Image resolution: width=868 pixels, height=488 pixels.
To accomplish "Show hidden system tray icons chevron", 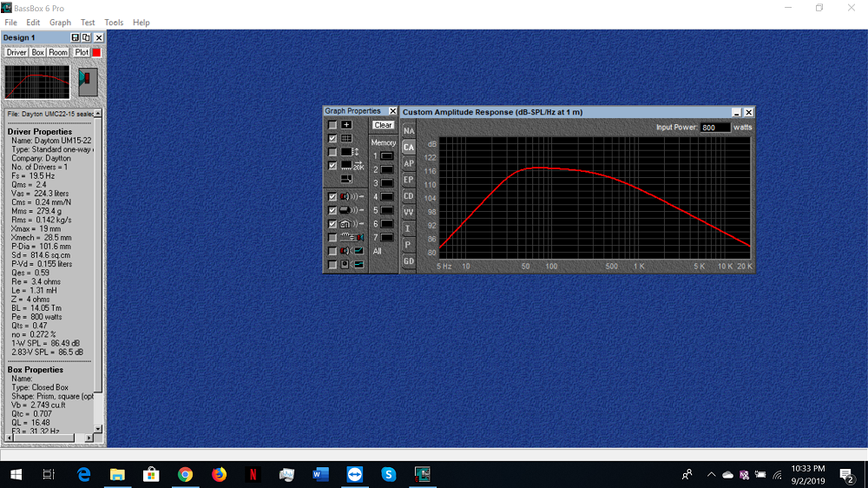I will [x=711, y=475].
